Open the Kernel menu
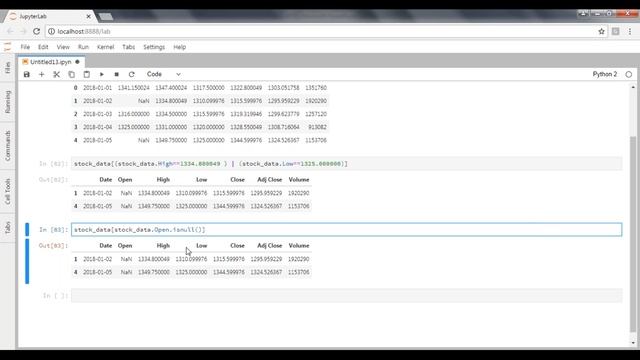The image size is (640, 360). [x=105, y=47]
